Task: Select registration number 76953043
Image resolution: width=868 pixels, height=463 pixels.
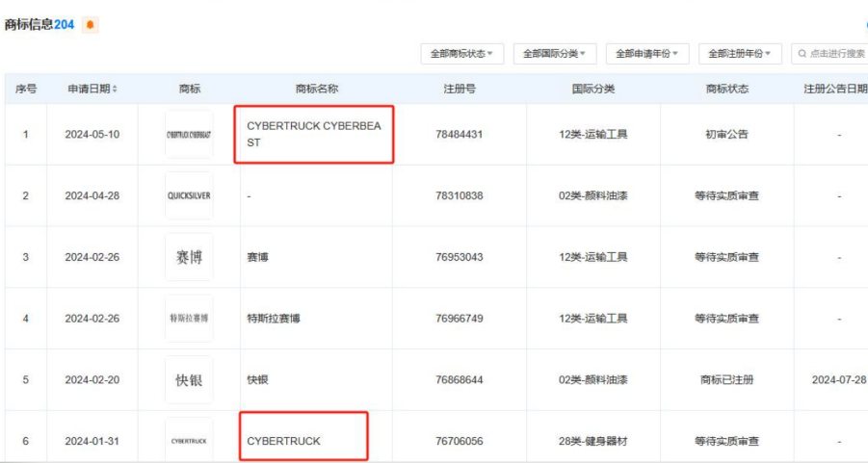Action: 459,257
